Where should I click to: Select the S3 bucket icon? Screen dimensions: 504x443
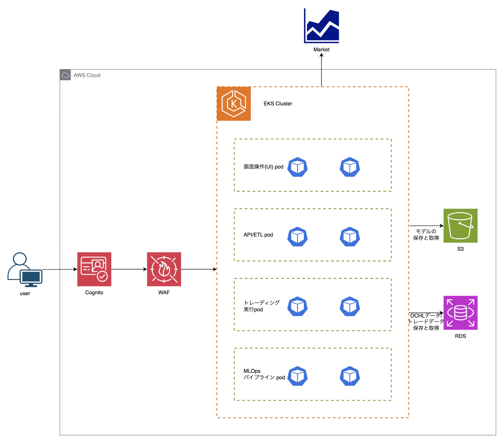[460, 226]
